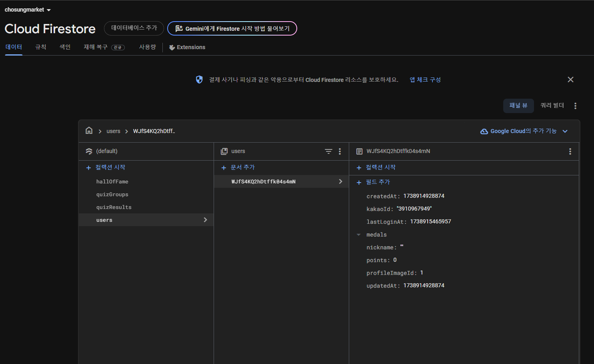Image resolution: width=594 pixels, height=364 pixels.
Task: Click the Gemini sparkle icon
Action: tap(179, 28)
